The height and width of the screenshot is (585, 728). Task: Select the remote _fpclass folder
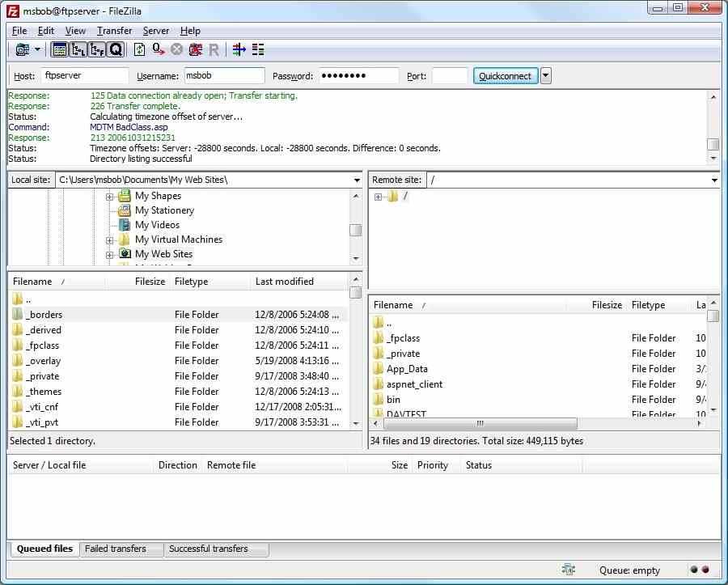coord(539,338)
